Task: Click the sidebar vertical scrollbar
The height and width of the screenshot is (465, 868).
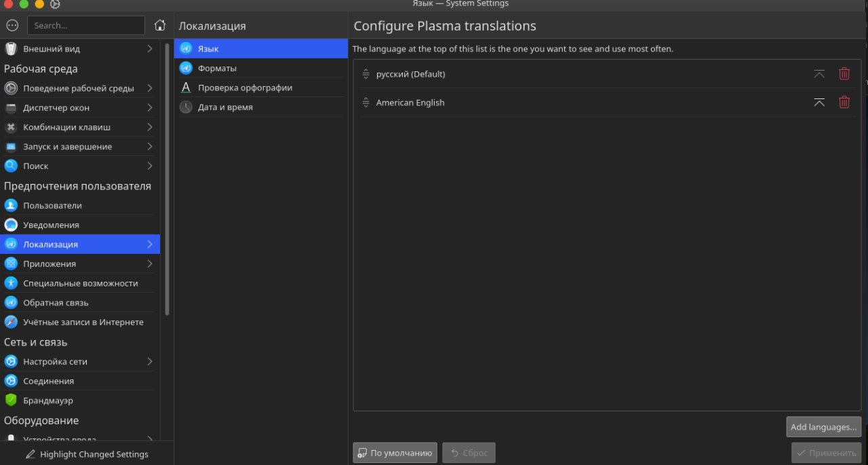Action: [167, 176]
